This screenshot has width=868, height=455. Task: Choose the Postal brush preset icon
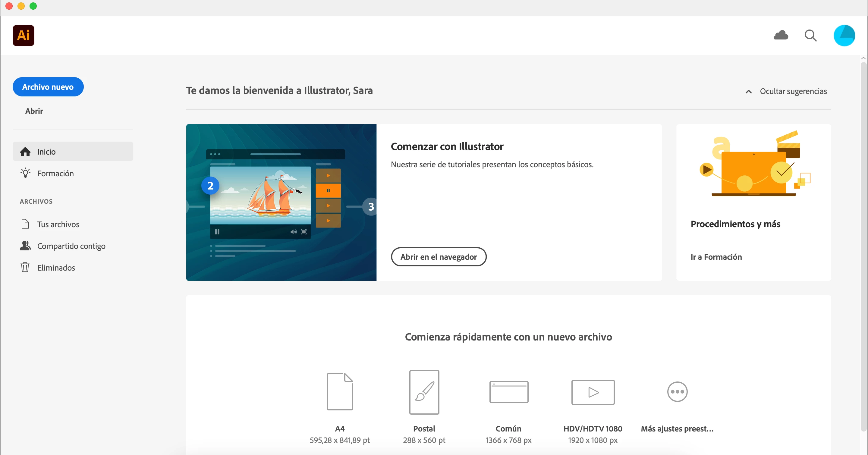pos(424,392)
